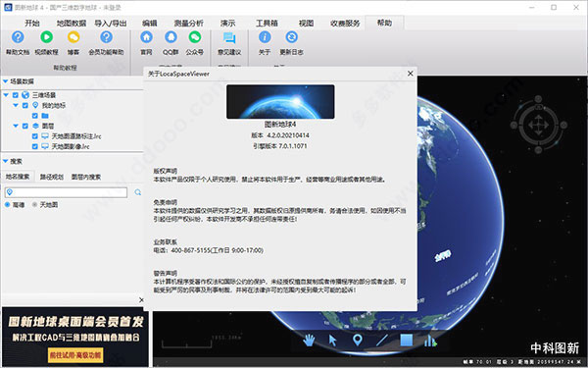This screenshot has height=368, width=588.
Task: Click the place-name search input field
Action: tap(66, 192)
